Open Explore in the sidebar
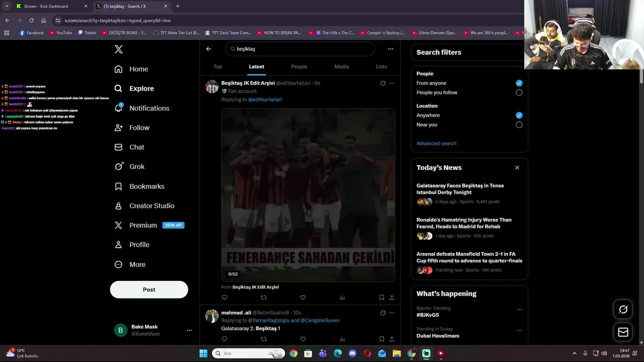 134,88
